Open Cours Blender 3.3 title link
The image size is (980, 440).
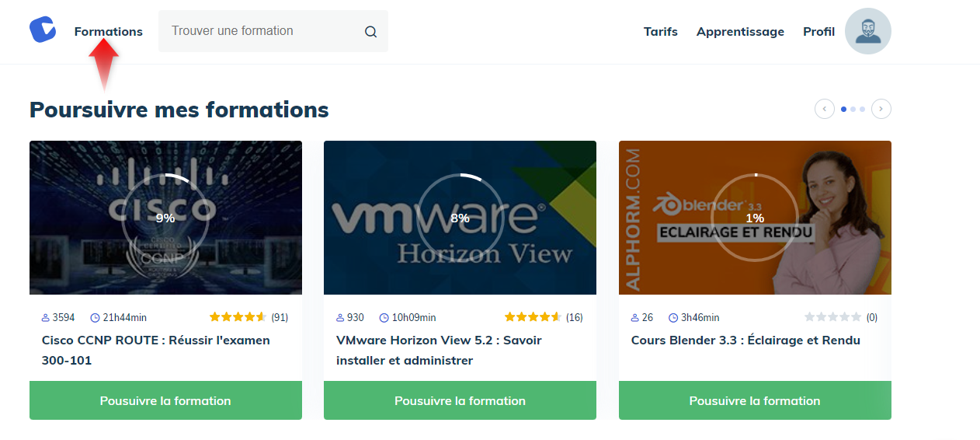coord(745,340)
